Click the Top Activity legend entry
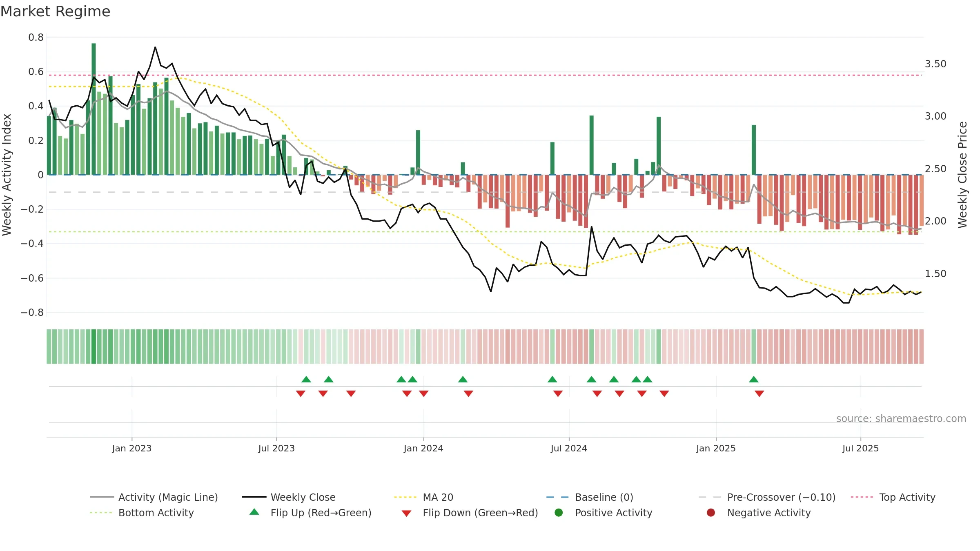980x551 pixels. click(893, 497)
